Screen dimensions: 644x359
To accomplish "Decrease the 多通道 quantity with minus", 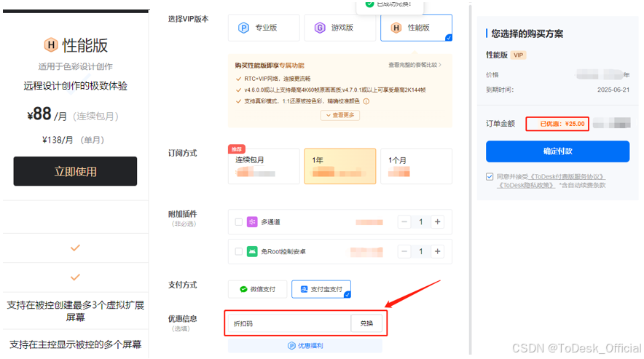I will pos(404,222).
